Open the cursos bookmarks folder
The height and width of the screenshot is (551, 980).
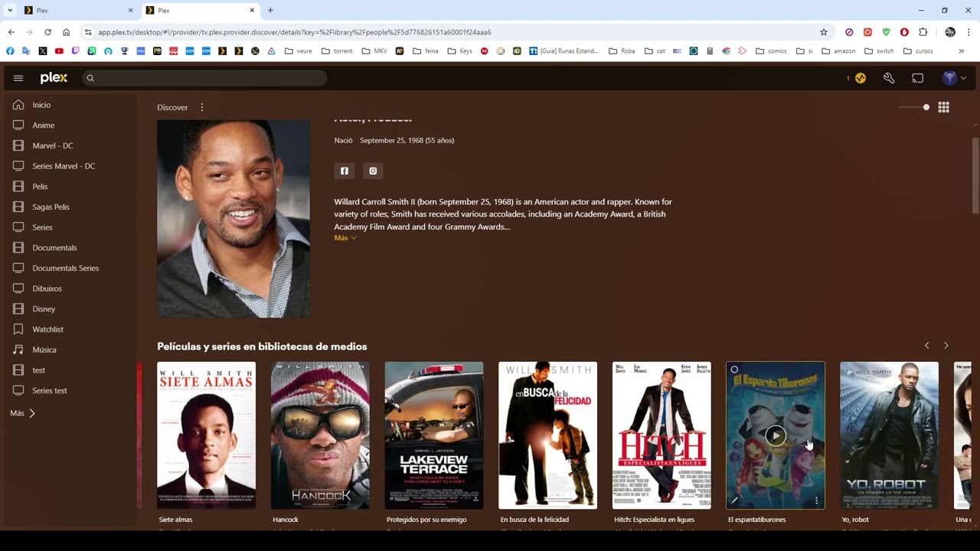pos(918,51)
